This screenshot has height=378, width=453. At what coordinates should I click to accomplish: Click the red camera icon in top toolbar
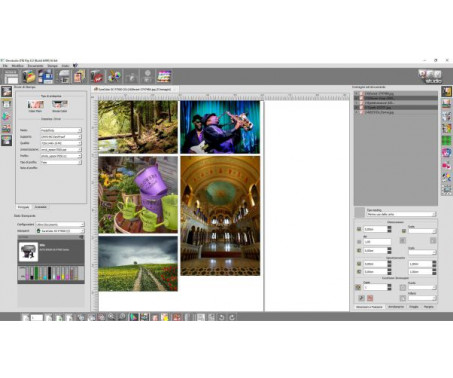97,77
